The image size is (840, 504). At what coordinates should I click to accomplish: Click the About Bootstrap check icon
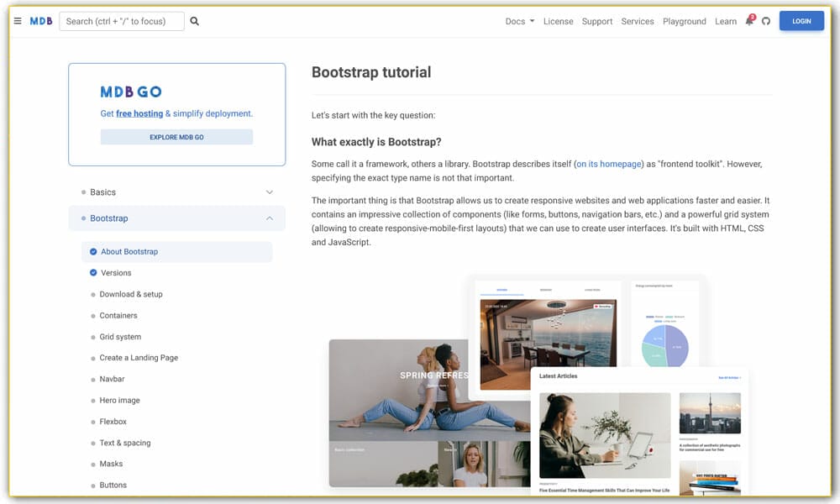93,251
